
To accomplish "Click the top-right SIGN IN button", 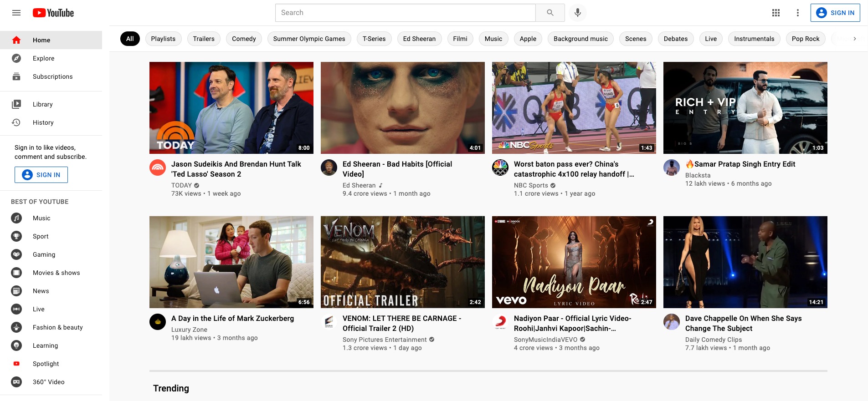I will (x=835, y=13).
